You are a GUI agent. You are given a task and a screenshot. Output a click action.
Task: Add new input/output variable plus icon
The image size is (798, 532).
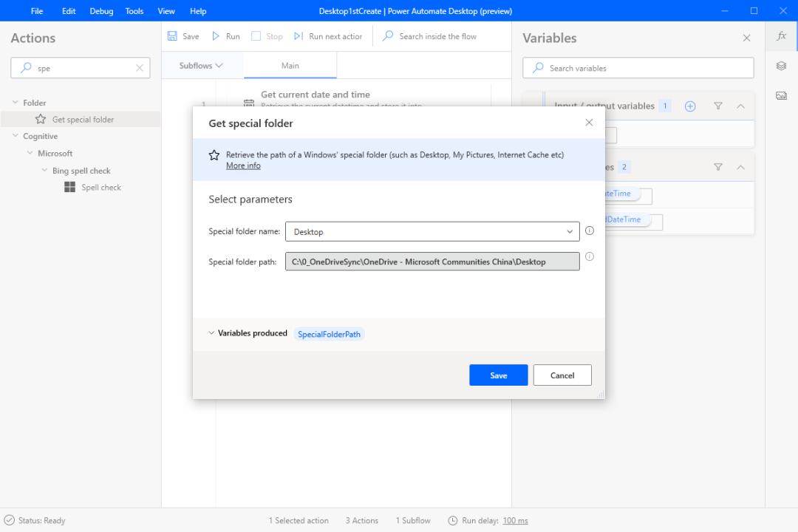click(690, 106)
